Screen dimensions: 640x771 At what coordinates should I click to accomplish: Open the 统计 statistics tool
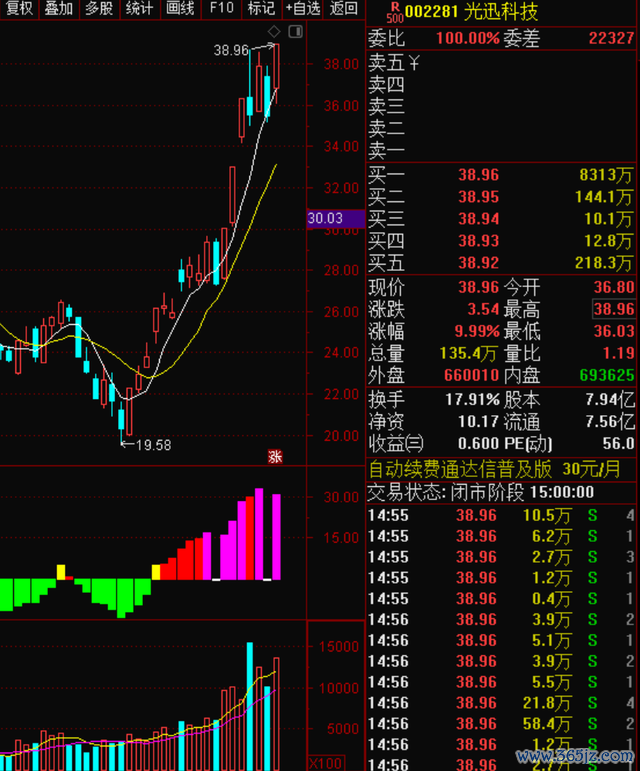point(139,9)
